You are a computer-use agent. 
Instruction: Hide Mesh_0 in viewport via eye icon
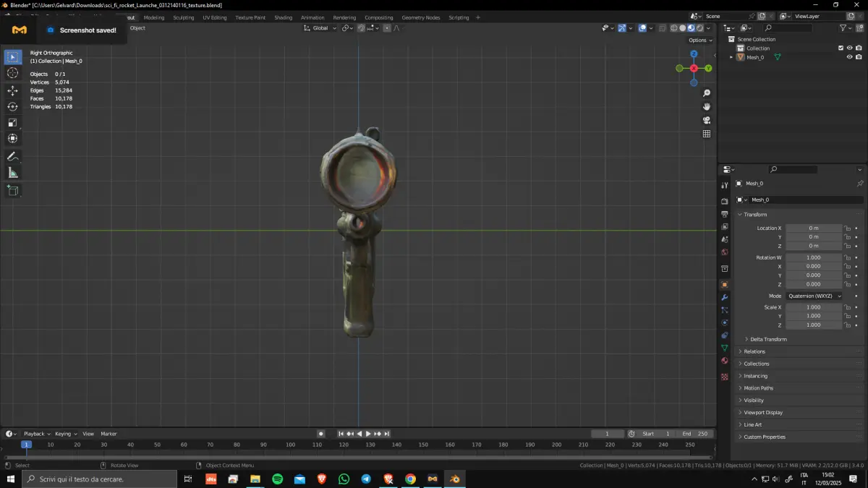[849, 57]
